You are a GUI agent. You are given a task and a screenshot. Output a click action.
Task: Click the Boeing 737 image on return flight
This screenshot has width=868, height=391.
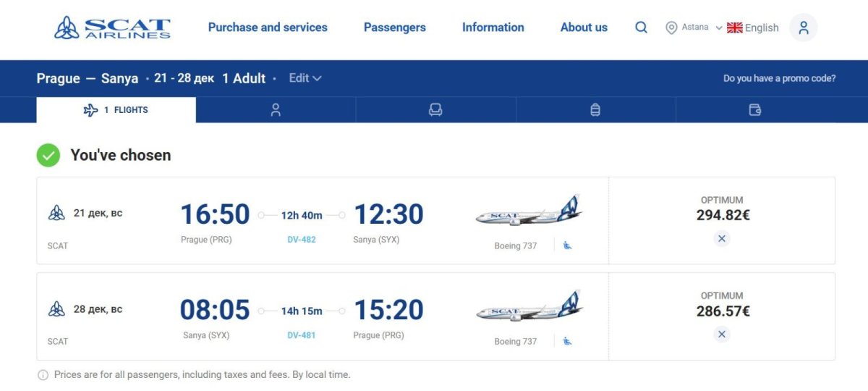529,308
